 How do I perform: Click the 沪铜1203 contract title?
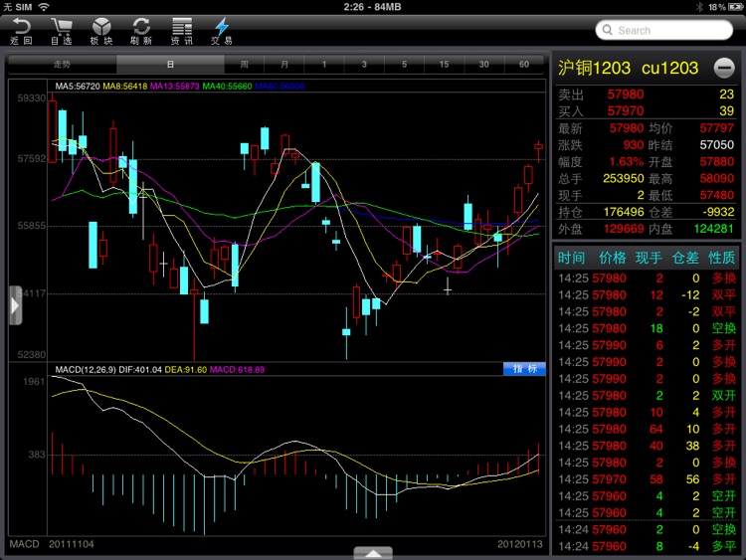tap(594, 68)
